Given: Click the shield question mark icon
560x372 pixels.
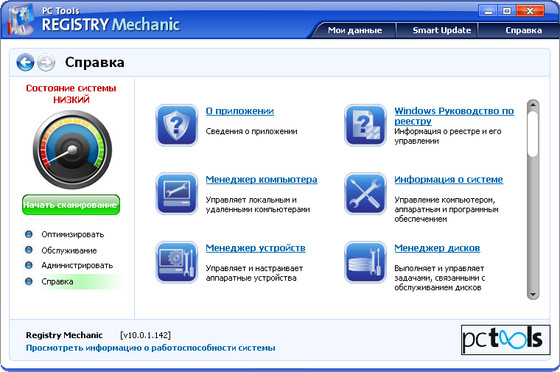Looking at the screenshot, I should (176, 125).
